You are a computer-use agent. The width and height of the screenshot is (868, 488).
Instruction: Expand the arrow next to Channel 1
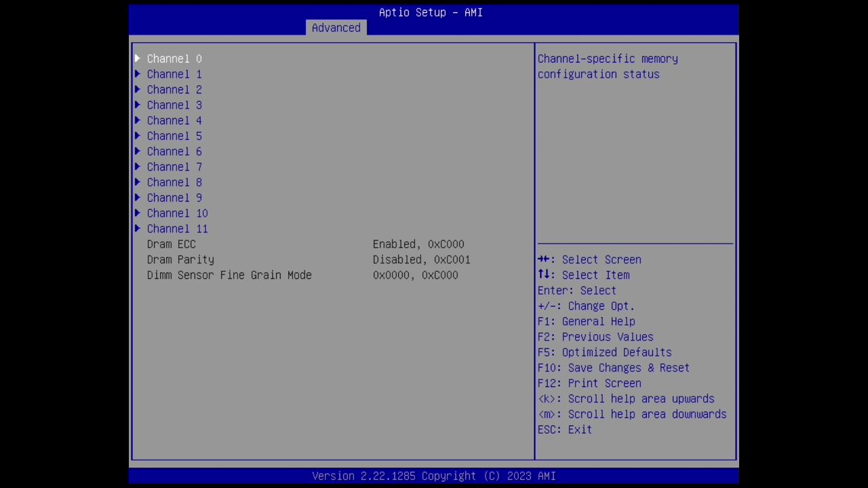[138, 74]
